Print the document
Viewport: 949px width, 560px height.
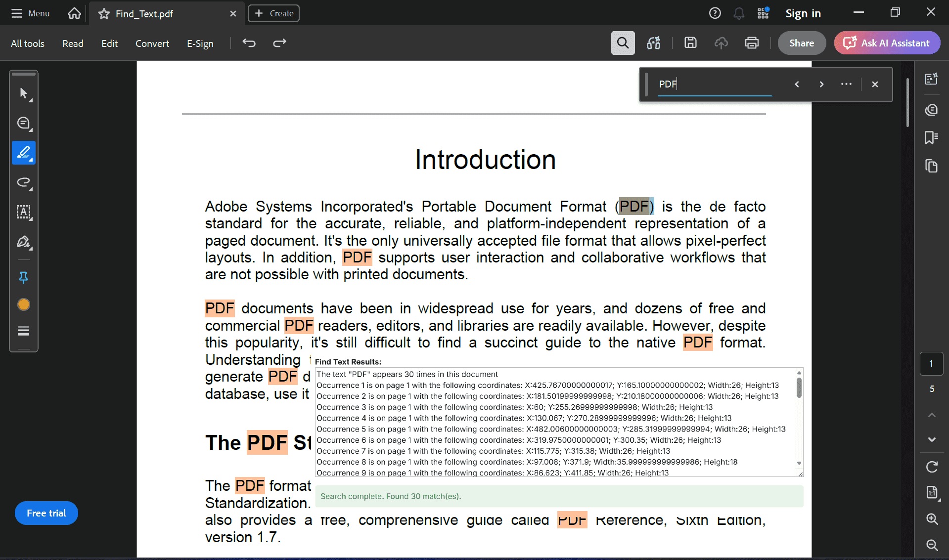(x=752, y=43)
